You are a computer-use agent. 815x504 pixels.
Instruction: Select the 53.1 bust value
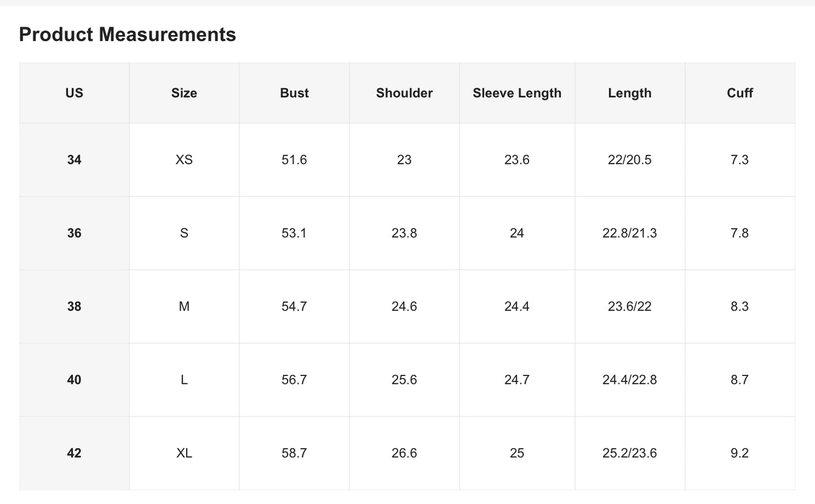[x=294, y=233]
